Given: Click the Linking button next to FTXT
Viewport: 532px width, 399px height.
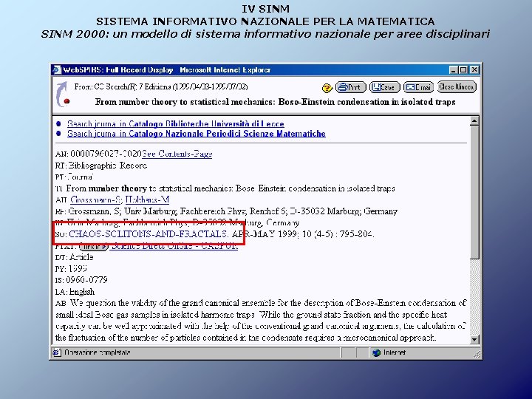Looking at the screenshot, I should [x=94, y=247].
